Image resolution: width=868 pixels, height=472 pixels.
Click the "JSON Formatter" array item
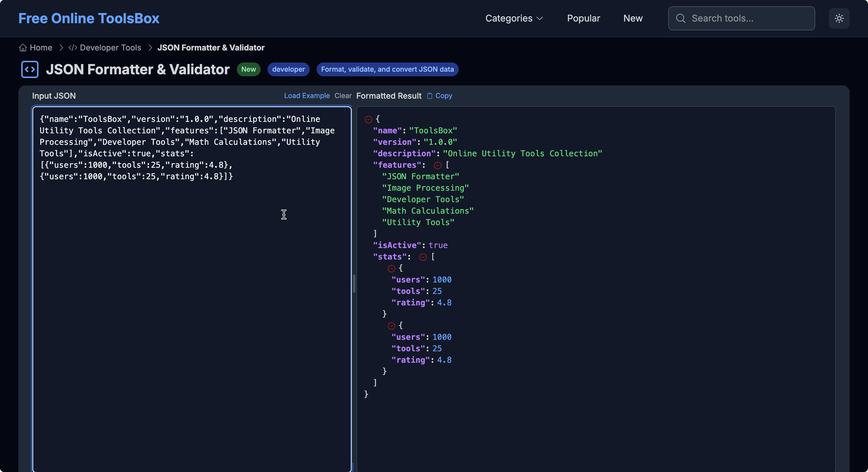click(420, 176)
